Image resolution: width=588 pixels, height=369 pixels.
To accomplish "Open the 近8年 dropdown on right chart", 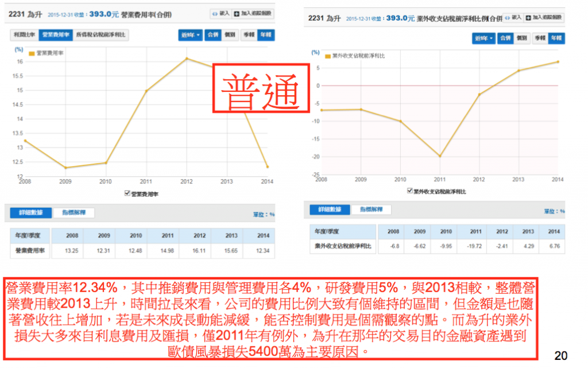I will coord(482,38).
